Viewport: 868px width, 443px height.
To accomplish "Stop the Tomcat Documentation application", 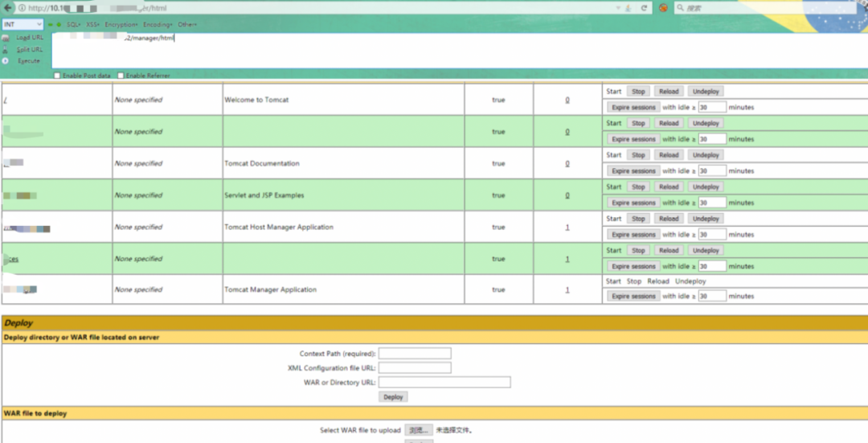I will (x=638, y=155).
